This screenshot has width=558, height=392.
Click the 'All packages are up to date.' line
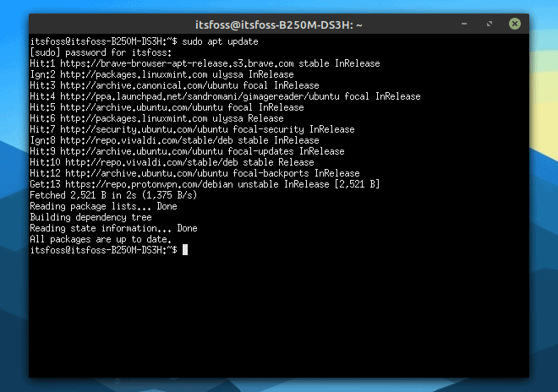(x=101, y=239)
